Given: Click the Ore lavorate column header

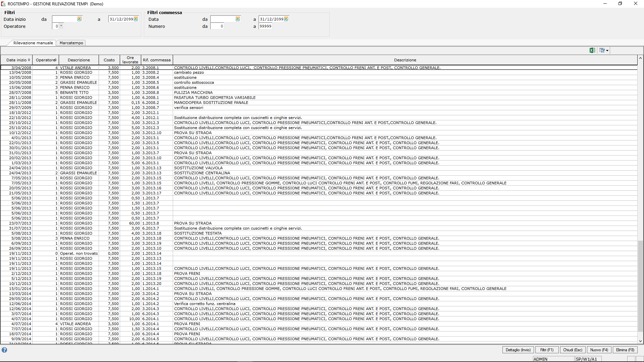Looking at the screenshot, I should point(130,60).
